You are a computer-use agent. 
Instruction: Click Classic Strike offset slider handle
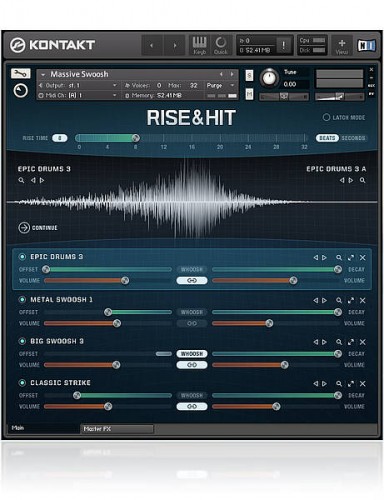(x=77, y=395)
